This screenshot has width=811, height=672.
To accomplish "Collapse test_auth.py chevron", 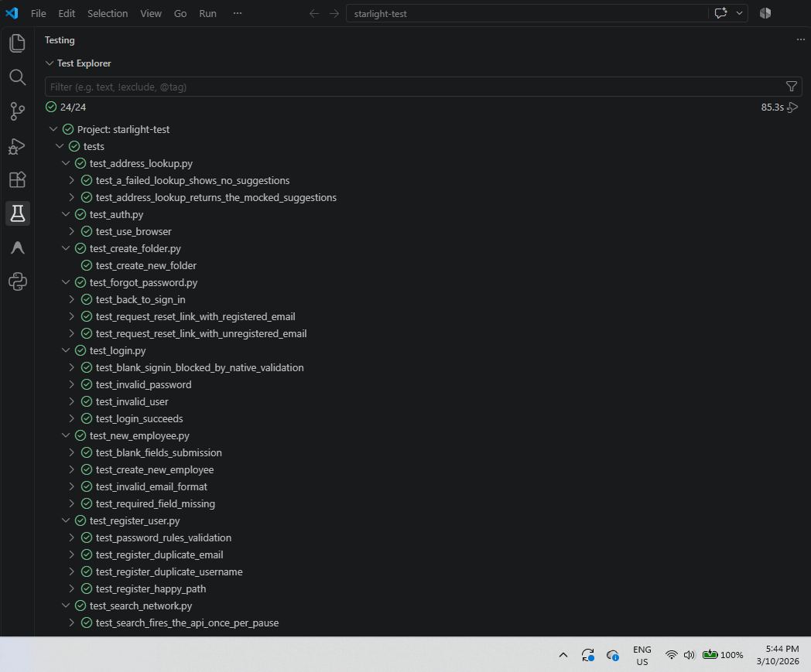I will click(x=66, y=214).
